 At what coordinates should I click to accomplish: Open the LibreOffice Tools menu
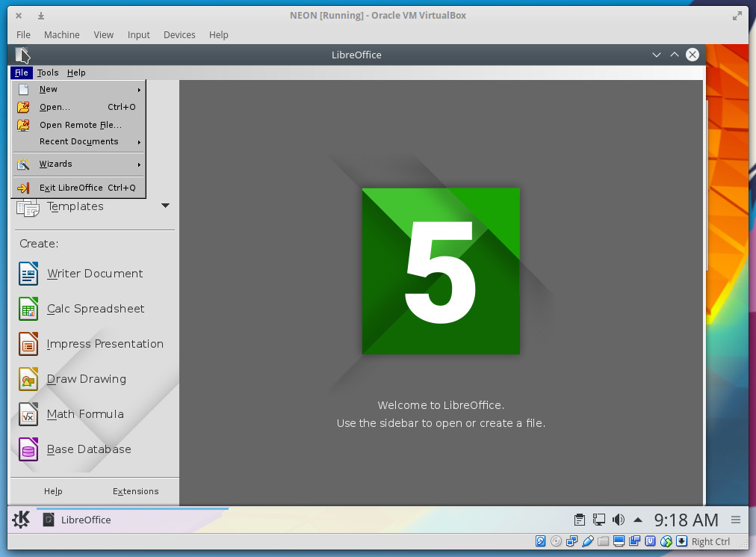pyautogui.click(x=48, y=73)
